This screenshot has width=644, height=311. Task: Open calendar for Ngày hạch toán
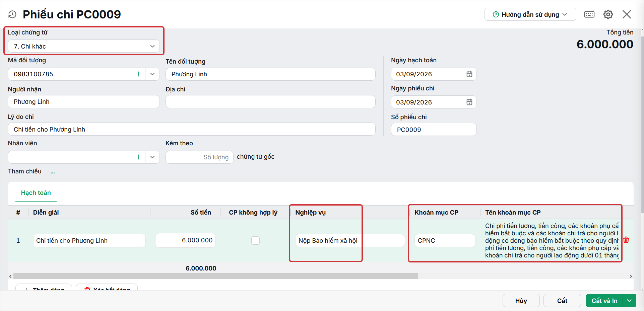(469, 74)
